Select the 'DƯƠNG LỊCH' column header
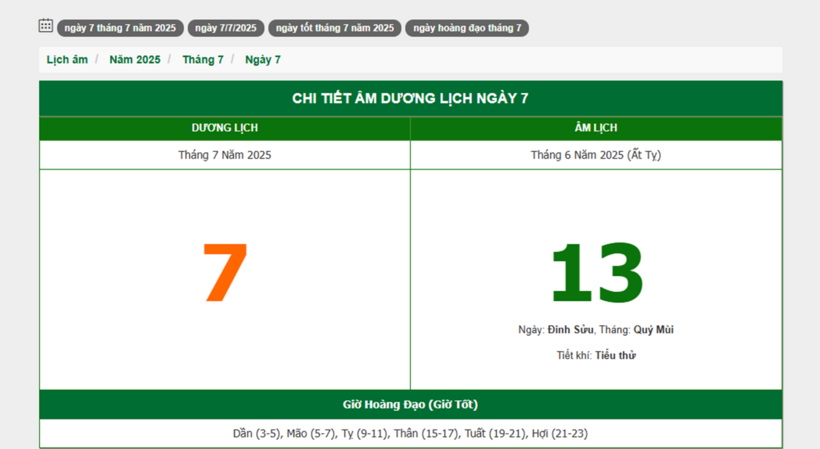The height and width of the screenshot is (449, 820). click(225, 128)
